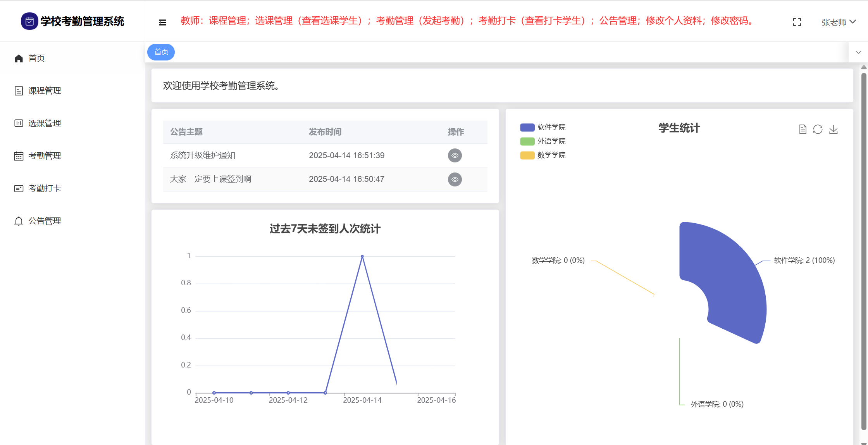The image size is (868, 445).
Task: Click the chart restore refresh icon
Action: (818, 129)
